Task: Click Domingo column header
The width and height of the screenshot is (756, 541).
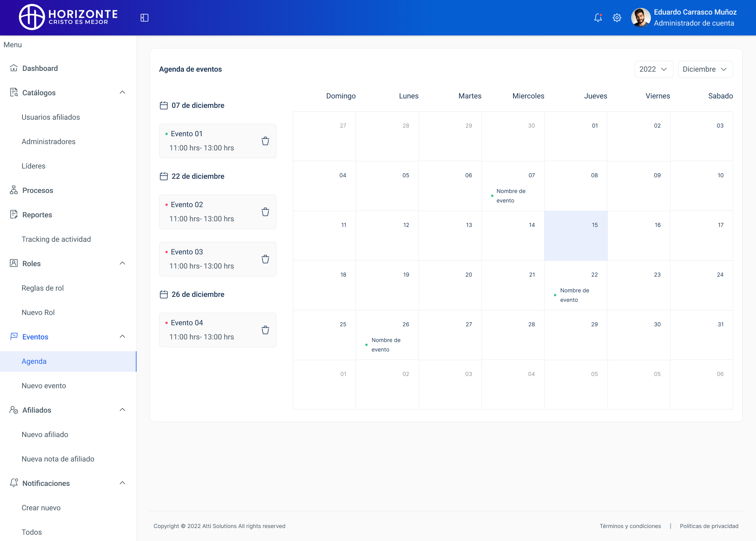Action: click(x=341, y=96)
